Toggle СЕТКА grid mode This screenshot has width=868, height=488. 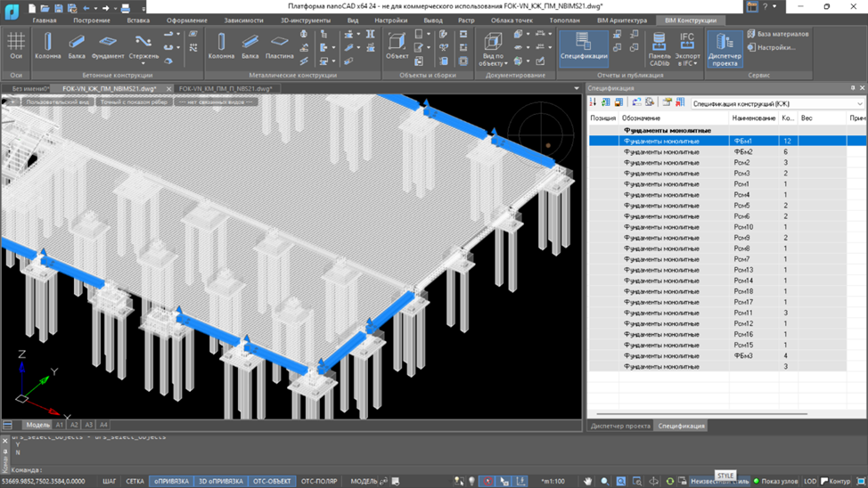tap(135, 481)
